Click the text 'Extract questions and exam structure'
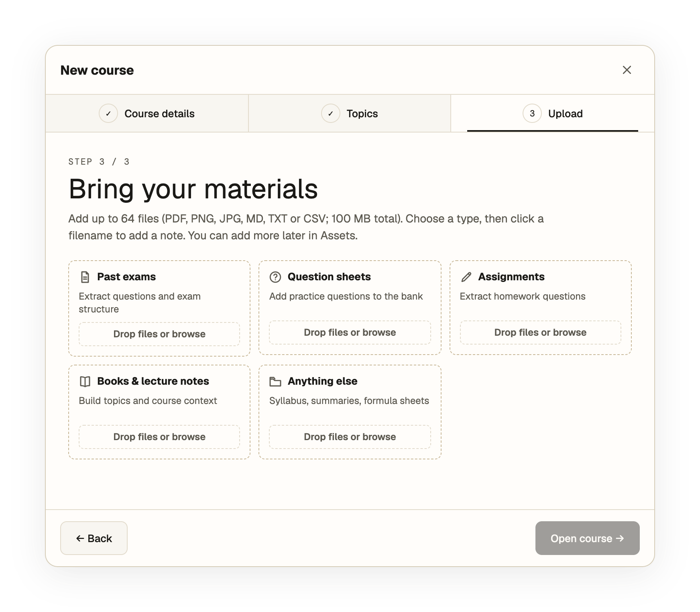The width and height of the screenshot is (700, 612). [140, 303]
